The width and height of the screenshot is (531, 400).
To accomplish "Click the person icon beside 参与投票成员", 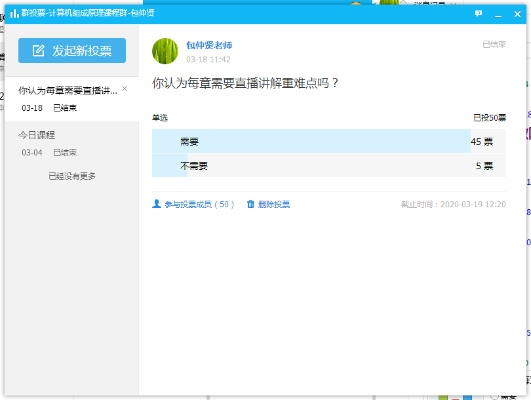I will (156, 204).
